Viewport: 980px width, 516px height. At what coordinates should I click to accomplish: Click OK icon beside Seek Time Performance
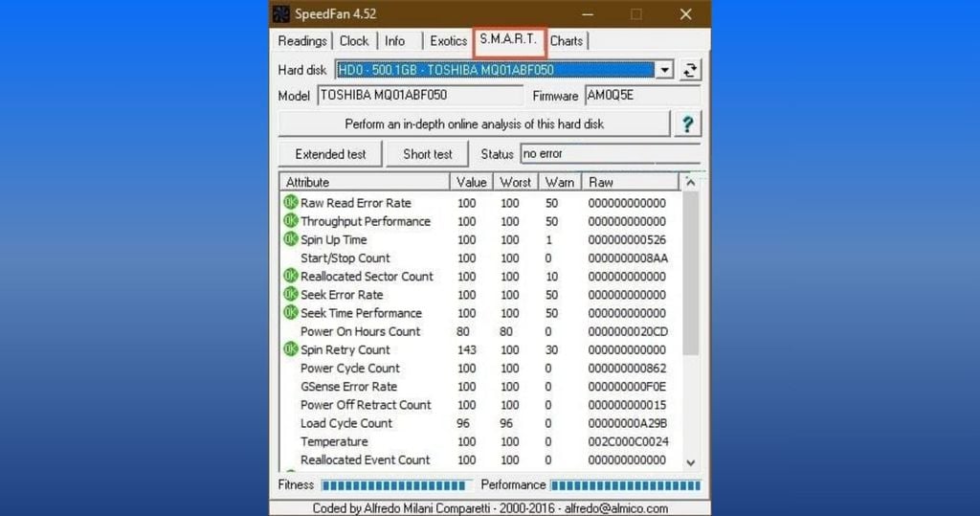pyautogui.click(x=291, y=312)
